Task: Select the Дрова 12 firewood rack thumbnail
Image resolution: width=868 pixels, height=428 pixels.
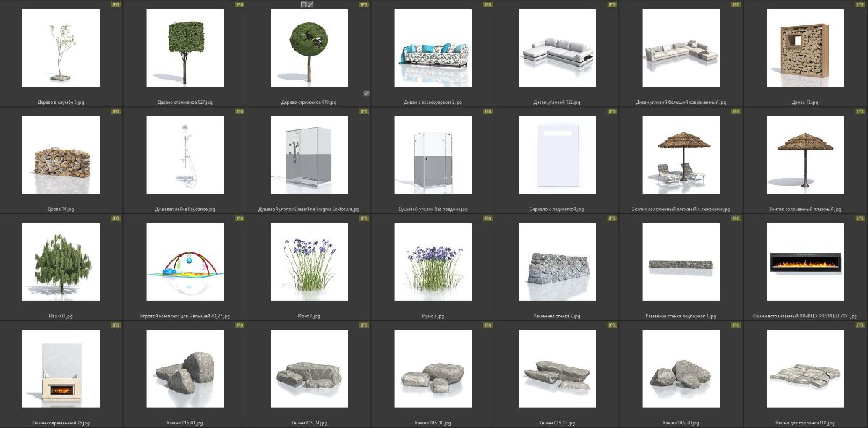Action: (x=806, y=48)
